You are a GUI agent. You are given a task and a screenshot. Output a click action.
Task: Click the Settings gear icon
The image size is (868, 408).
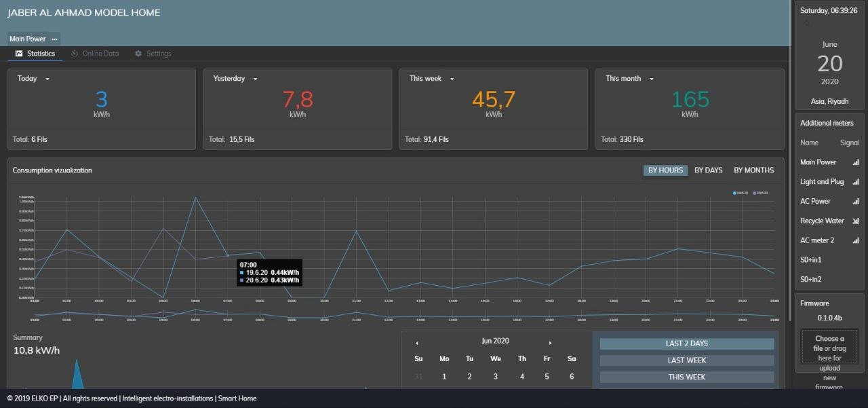[x=138, y=54]
